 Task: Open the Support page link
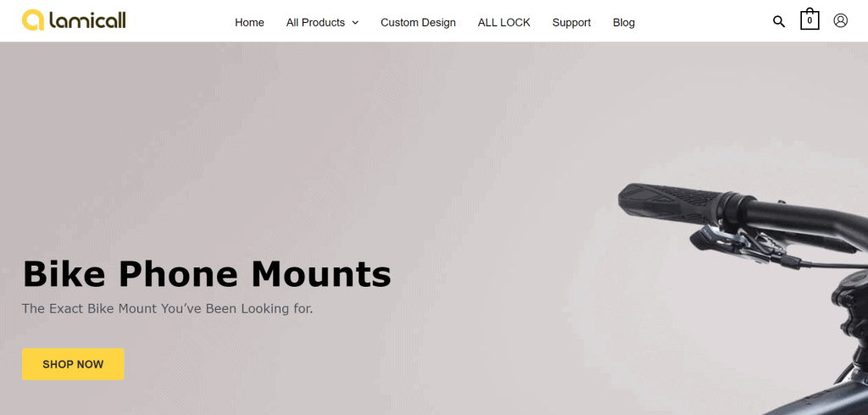(x=571, y=23)
